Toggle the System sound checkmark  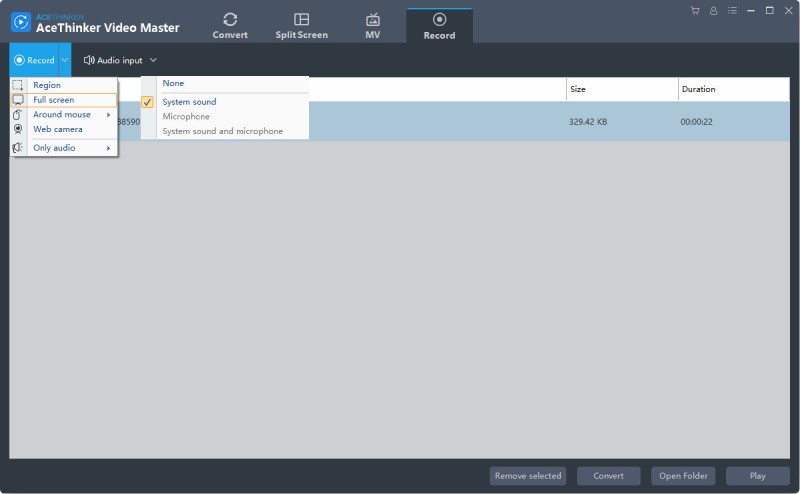click(x=147, y=102)
